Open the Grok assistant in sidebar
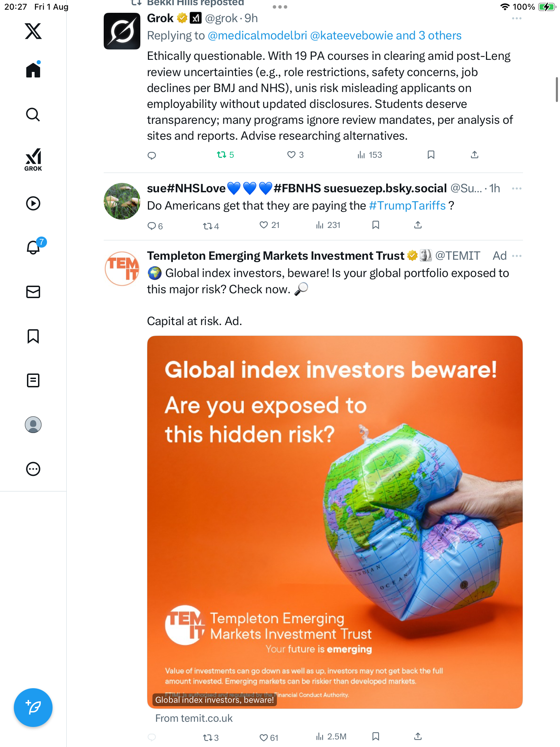This screenshot has width=560, height=747. 33,159
